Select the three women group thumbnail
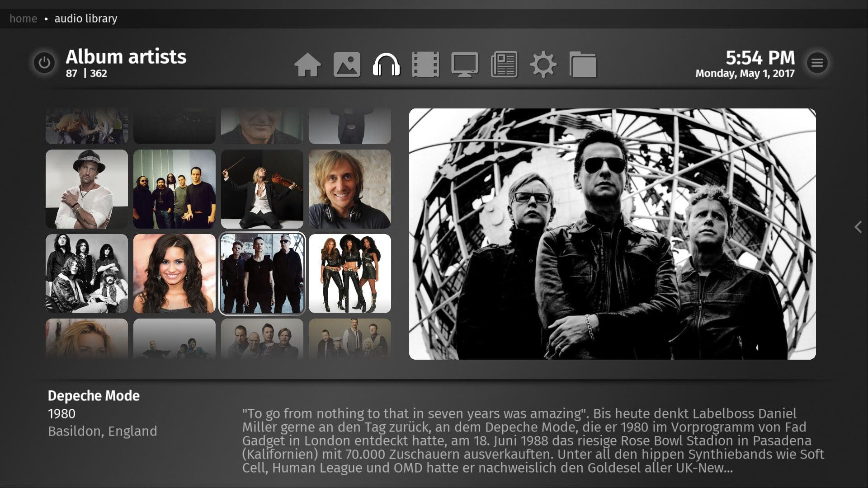This screenshot has height=488, width=868. [350, 273]
